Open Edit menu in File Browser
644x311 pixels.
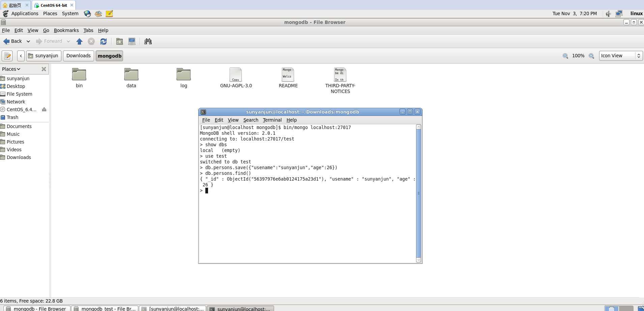point(19,30)
